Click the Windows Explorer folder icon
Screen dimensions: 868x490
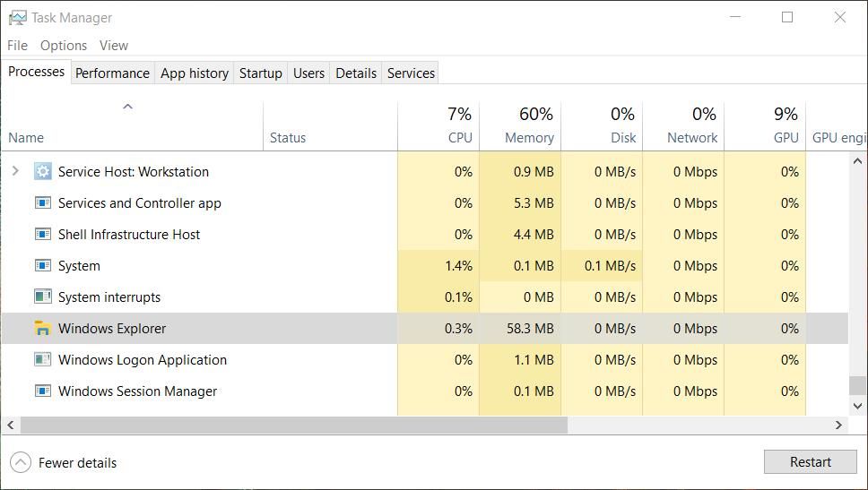click(x=42, y=329)
